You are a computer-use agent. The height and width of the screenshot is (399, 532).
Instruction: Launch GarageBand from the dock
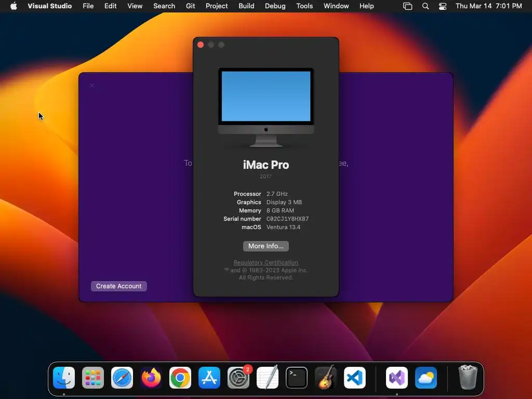pos(326,378)
